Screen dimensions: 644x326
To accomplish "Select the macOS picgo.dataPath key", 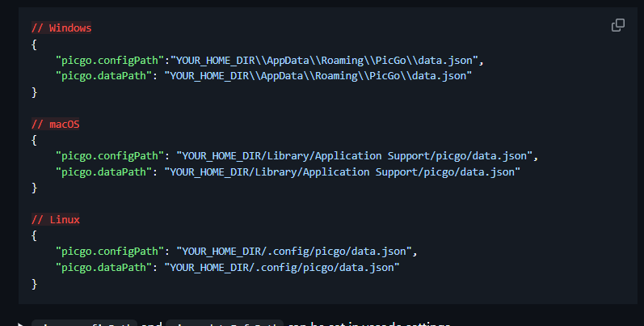I will (103, 171).
